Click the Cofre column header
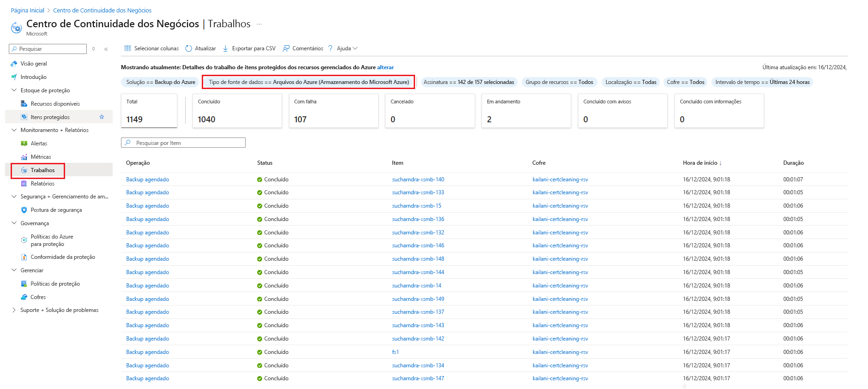Image resolution: width=868 pixels, height=389 pixels. (539, 163)
